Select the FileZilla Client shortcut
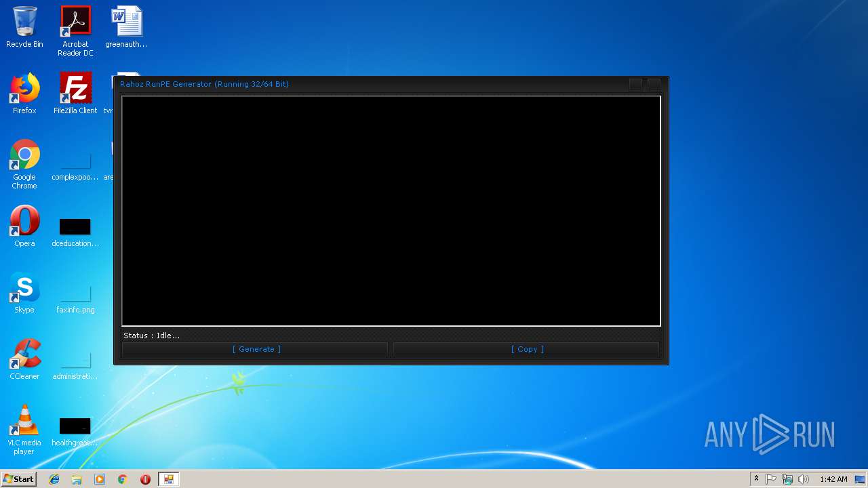 [x=75, y=94]
